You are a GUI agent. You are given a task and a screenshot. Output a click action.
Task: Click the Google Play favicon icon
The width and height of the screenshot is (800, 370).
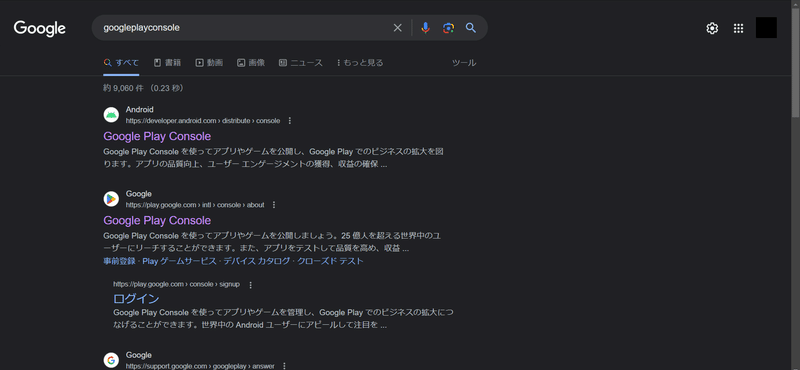[111, 199]
